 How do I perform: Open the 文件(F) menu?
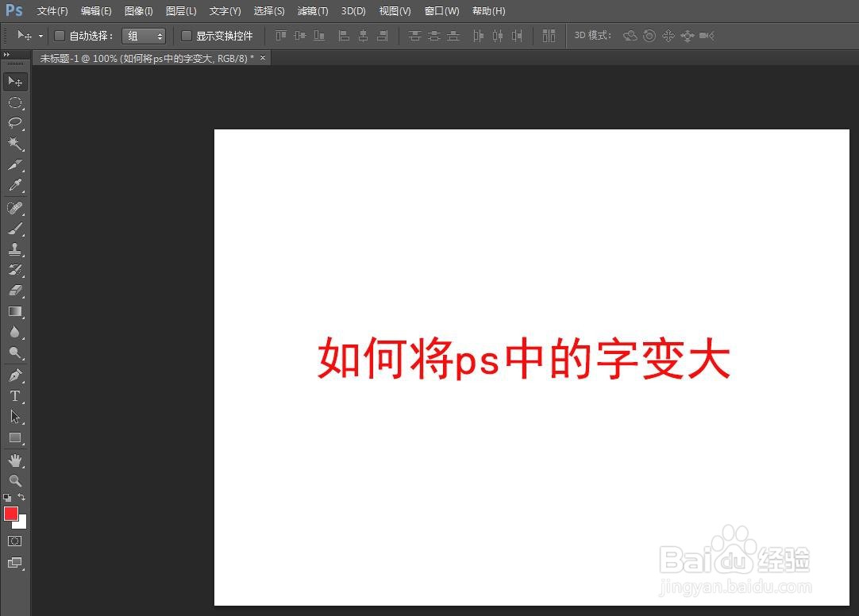(x=52, y=11)
